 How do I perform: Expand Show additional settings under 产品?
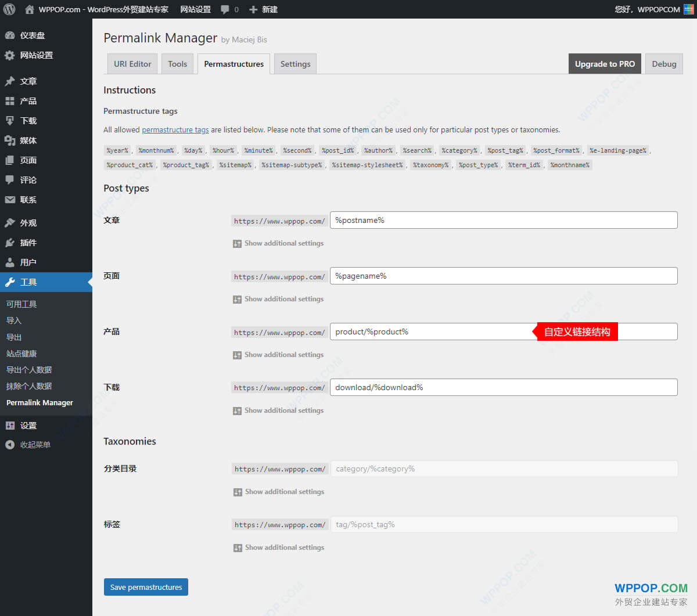click(279, 354)
